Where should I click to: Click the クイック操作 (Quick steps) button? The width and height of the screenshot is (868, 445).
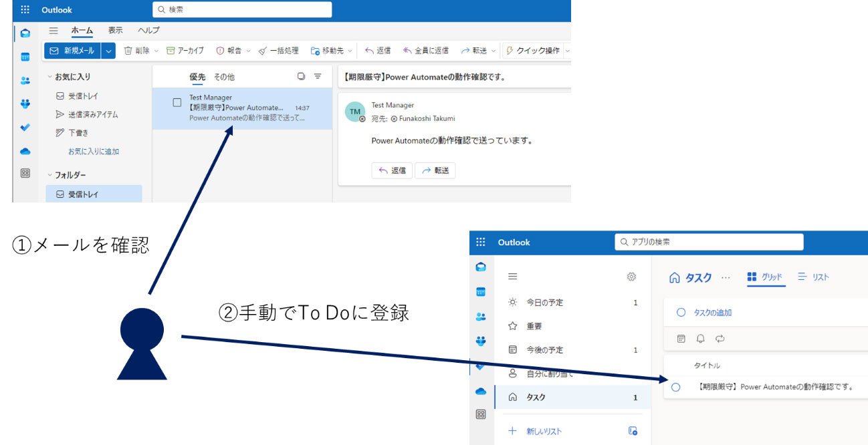[x=532, y=50]
